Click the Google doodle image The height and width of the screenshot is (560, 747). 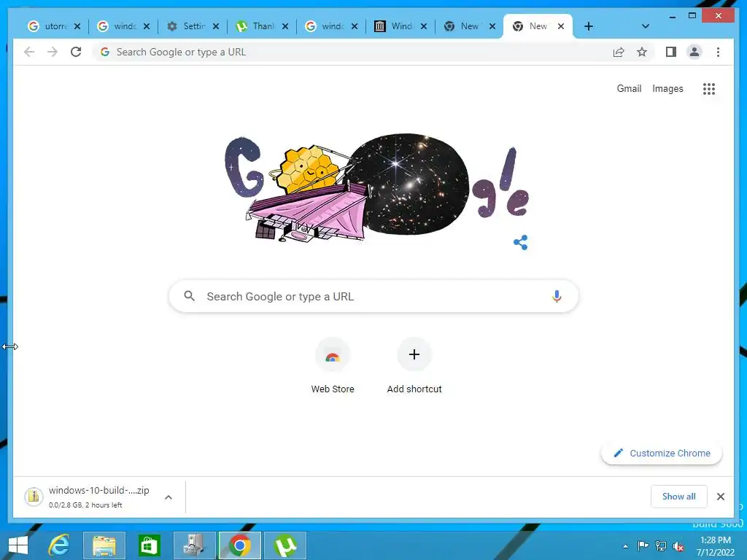click(x=376, y=187)
